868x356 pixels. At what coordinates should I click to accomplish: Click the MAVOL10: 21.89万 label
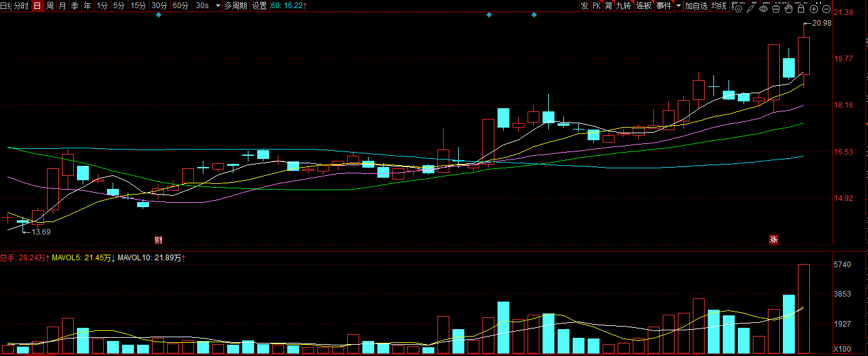tap(150, 257)
